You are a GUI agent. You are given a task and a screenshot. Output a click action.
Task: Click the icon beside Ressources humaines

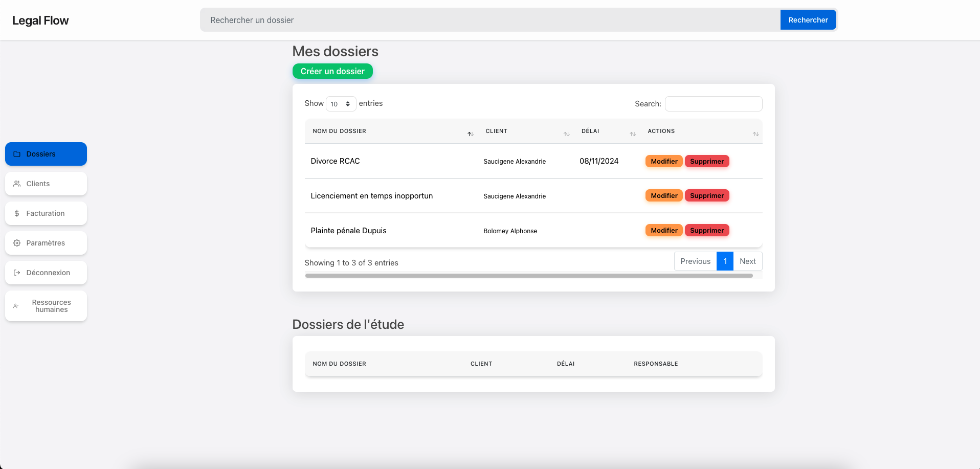(x=16, y=306)
